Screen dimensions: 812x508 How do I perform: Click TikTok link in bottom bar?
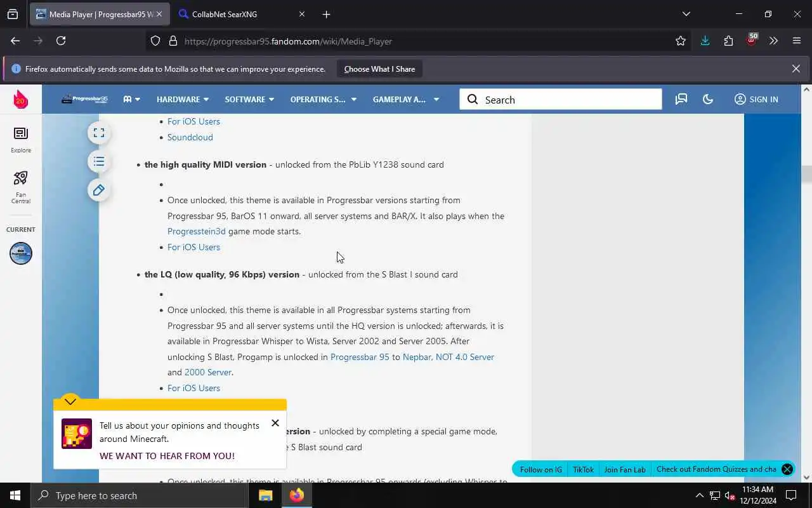583,469
